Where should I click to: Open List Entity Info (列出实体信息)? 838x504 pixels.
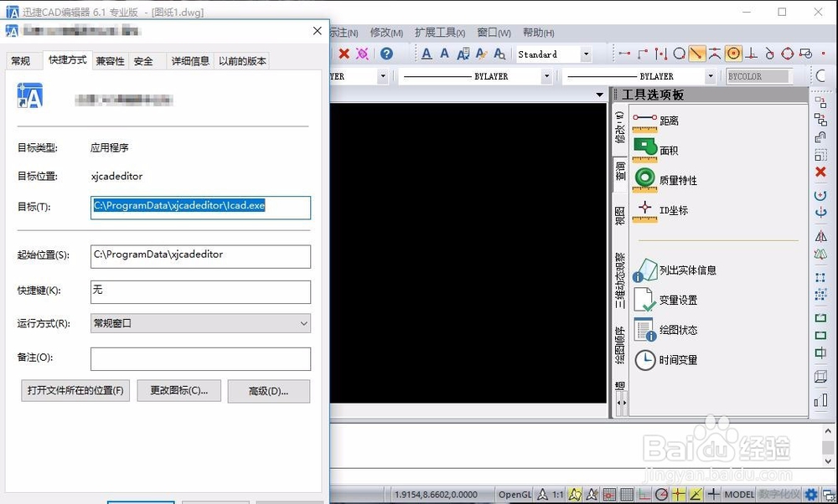click(675, 270)
